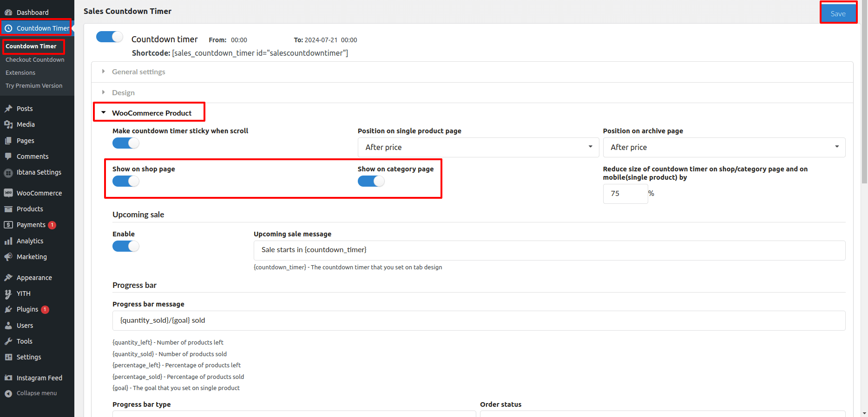The width and height of the screenshot is (868, 417).
Task: Click the Posts pushpin icon
Action: tap(8, 109)
